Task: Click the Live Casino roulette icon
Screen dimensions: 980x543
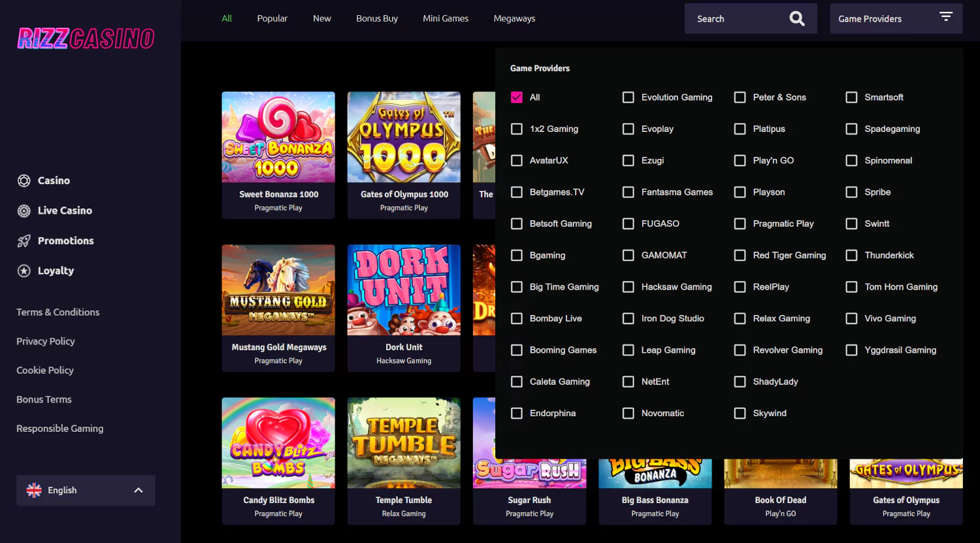Action: [24, 211]
